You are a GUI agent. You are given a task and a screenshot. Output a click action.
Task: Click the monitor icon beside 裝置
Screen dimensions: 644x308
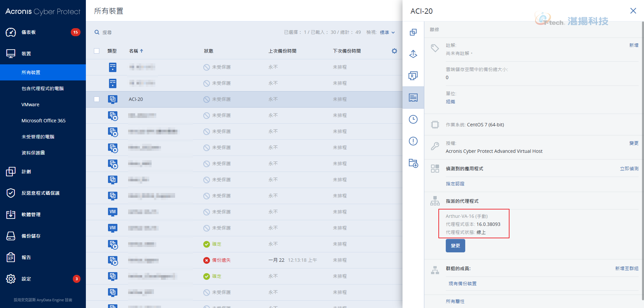[x=11, y=54]
